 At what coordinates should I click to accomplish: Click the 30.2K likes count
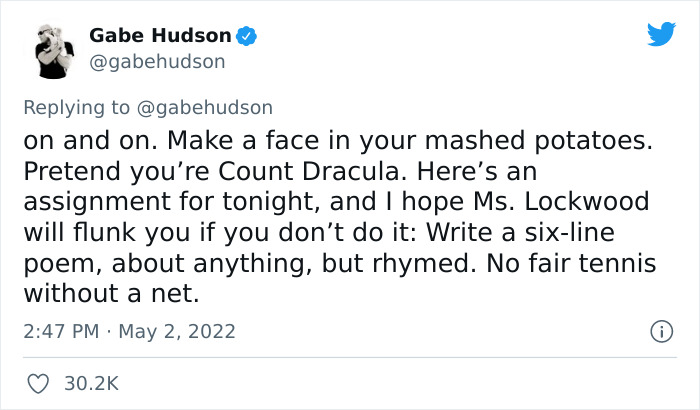[92, 383]
